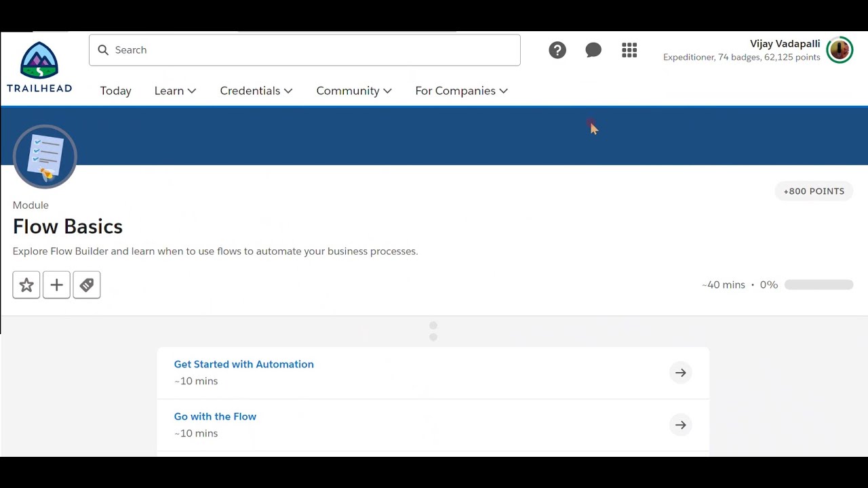
Task: Click the '~40 mins' duration text
Action: [x=724, y=285]
